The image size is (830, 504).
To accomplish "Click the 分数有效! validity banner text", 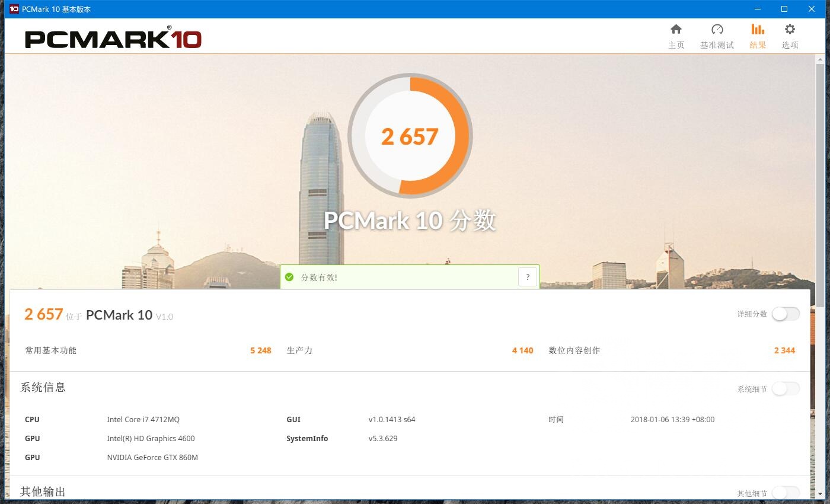I will (319, 277).
